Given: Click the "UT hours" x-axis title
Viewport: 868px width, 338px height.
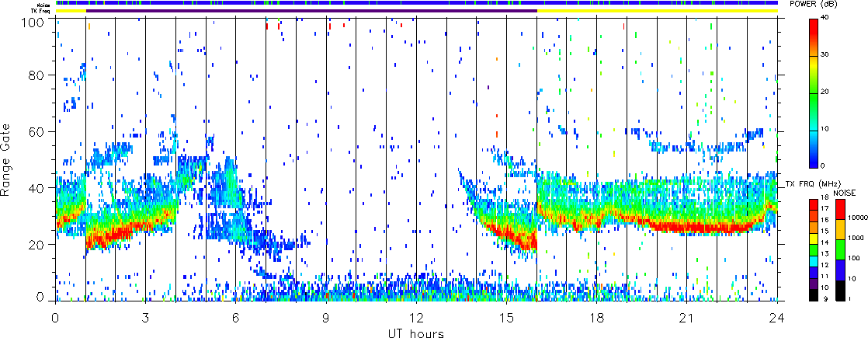Looking at the screenshot, I should tap(416, 333).
